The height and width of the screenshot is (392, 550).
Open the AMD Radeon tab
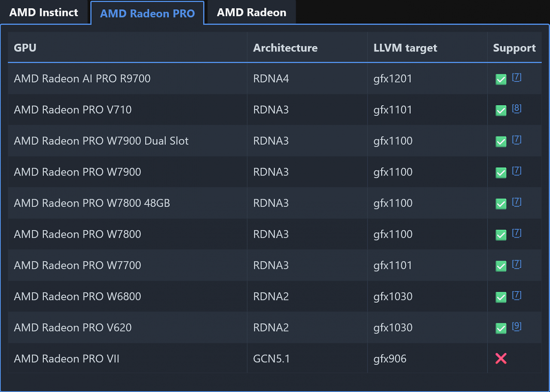251,12
